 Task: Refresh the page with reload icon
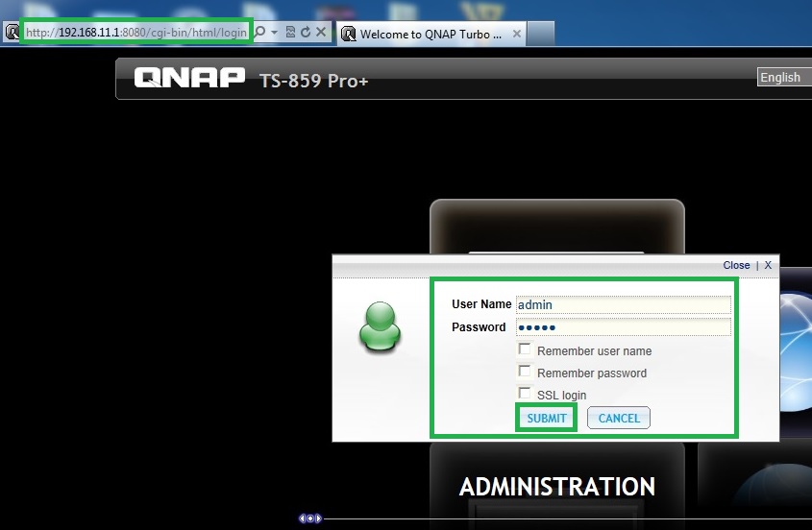(306, 32)
